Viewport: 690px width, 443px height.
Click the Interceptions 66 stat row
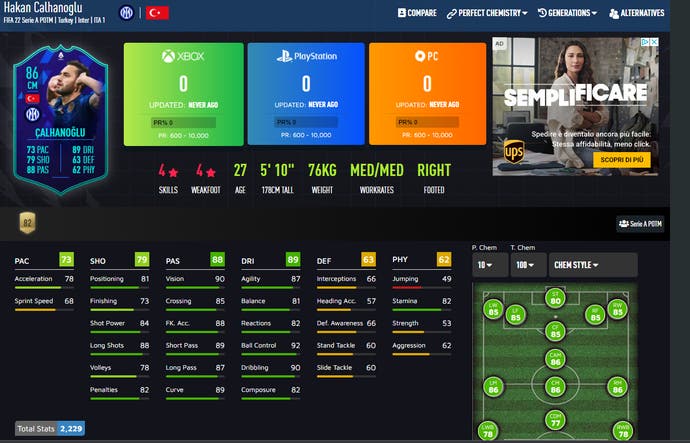pyautogui.click(x=346, y=281)
